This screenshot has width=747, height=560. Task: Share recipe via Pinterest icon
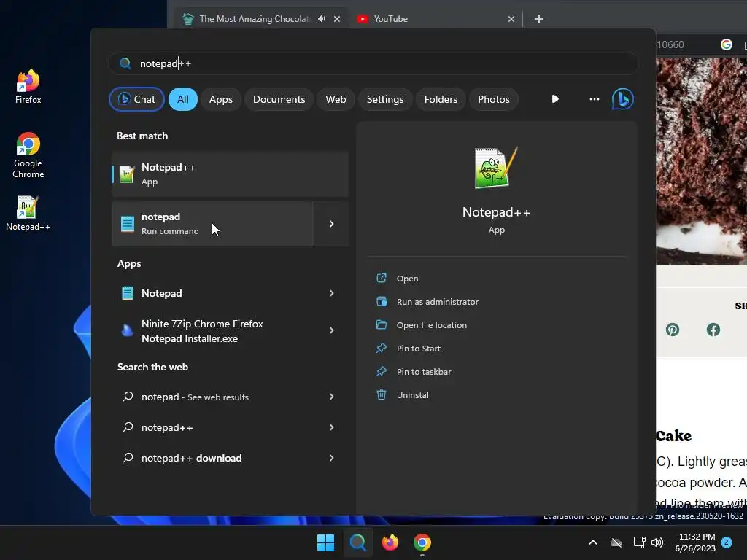click(672, 330)
